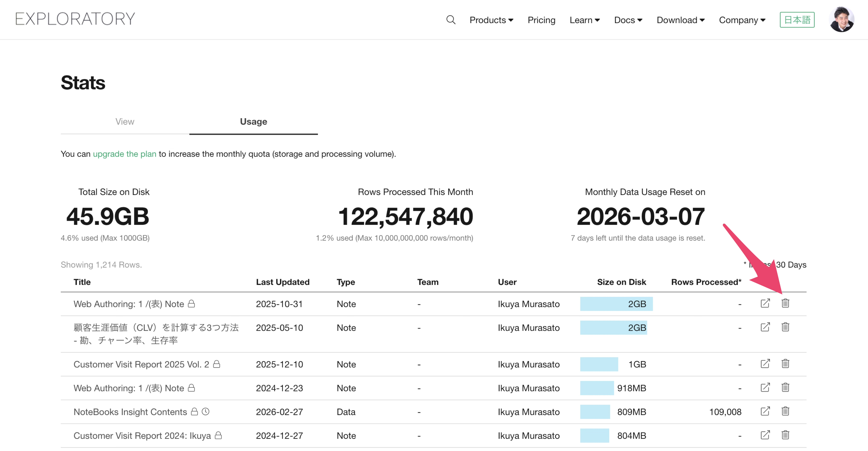The width and height of the screenshot is (868, 451).
Task: Expand the Products dropdown menu
Action: click(x=491, y=20)
